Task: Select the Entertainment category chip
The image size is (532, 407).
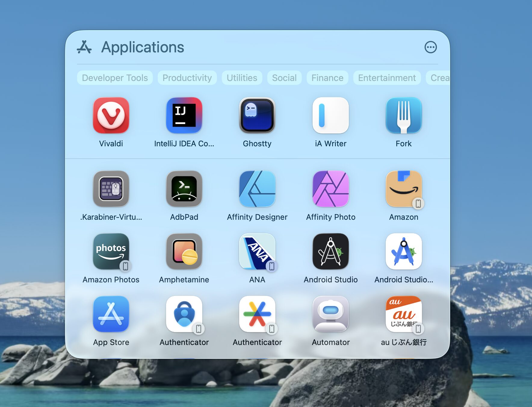Action: pos(387,78)
